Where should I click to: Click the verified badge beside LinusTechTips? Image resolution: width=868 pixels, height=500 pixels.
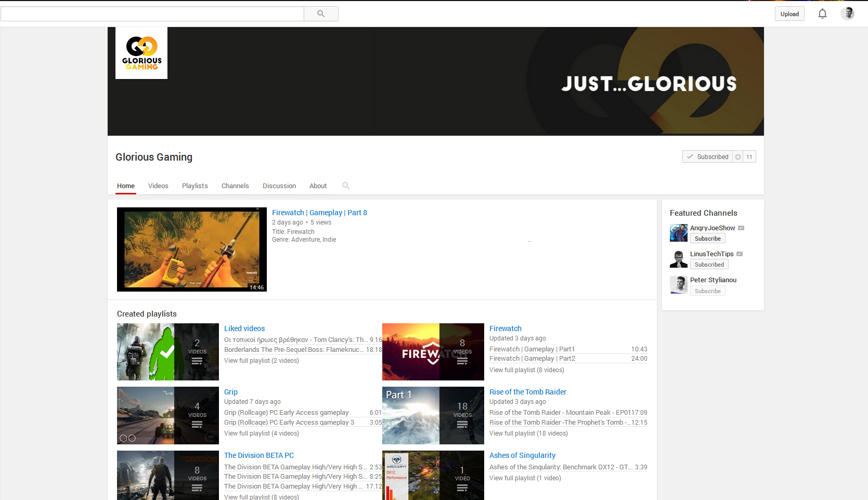pos(740,254)
